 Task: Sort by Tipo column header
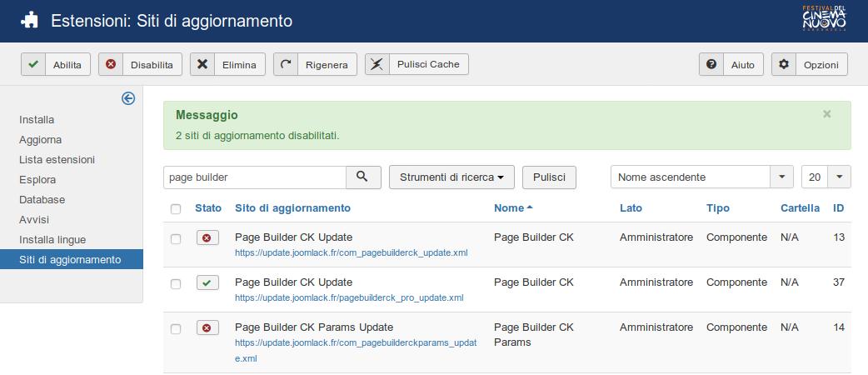pyautogui.click(x=717, y=208)
